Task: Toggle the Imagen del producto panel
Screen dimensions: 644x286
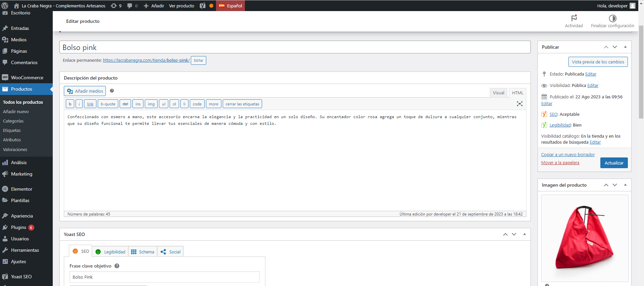Action: click(625, 185)
